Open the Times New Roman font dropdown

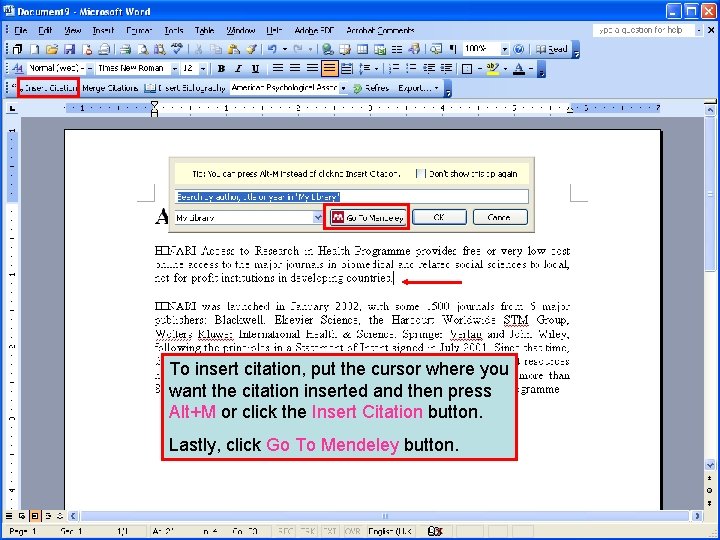pos(174,68)
